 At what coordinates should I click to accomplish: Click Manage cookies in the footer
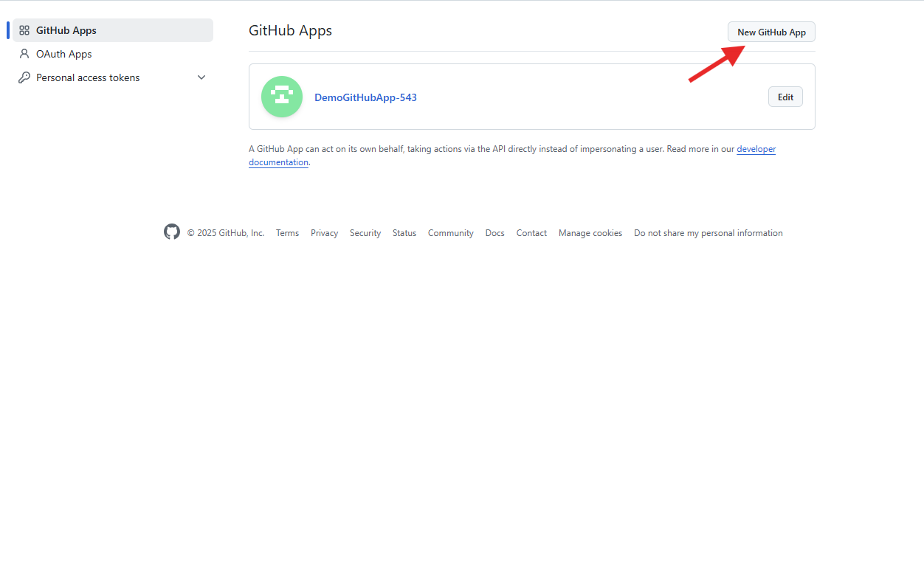[590, 232]
